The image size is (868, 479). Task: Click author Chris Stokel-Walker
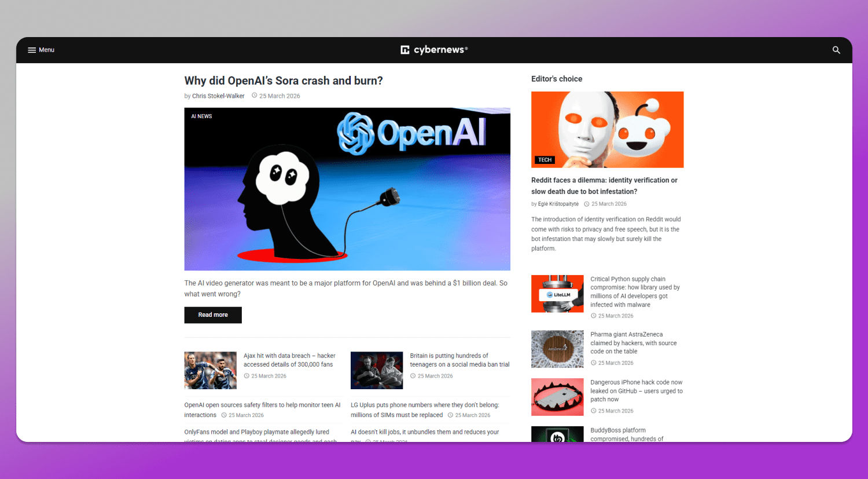tap(218, 96)
